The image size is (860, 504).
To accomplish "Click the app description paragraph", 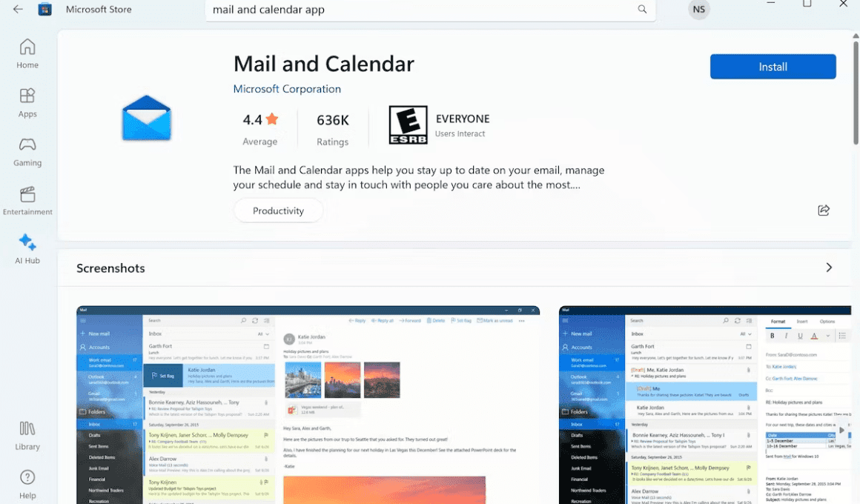I will tap(418, 177).
